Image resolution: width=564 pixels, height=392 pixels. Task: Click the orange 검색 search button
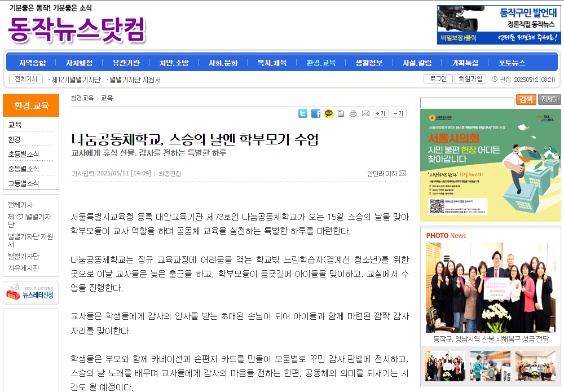[x=526, y=100]
